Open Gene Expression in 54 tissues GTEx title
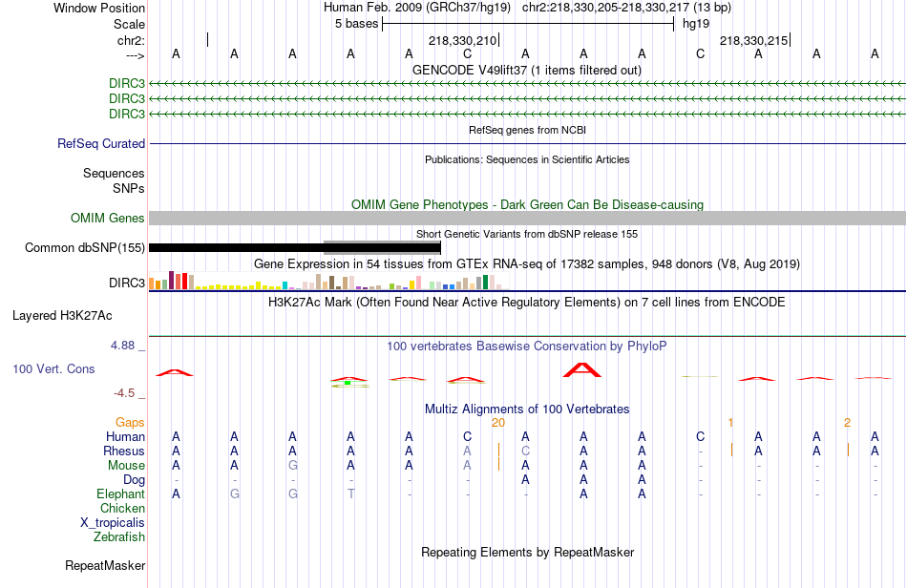 coord(527,264)
